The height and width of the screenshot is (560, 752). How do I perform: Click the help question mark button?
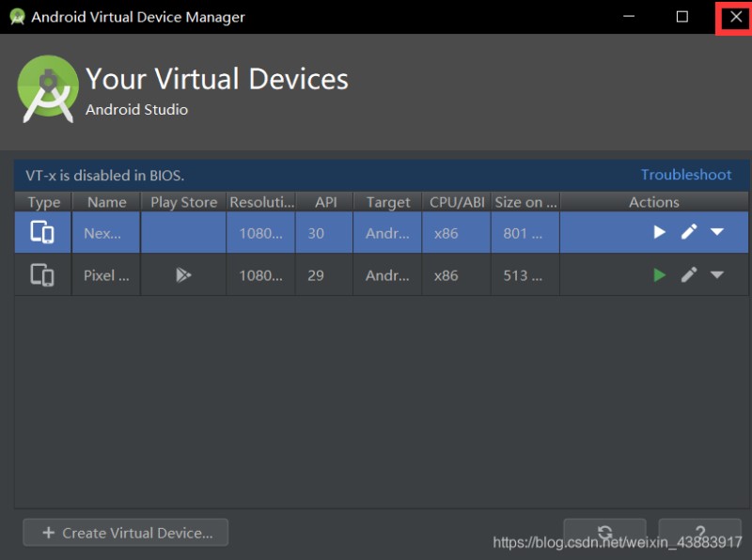pos(700,531)
